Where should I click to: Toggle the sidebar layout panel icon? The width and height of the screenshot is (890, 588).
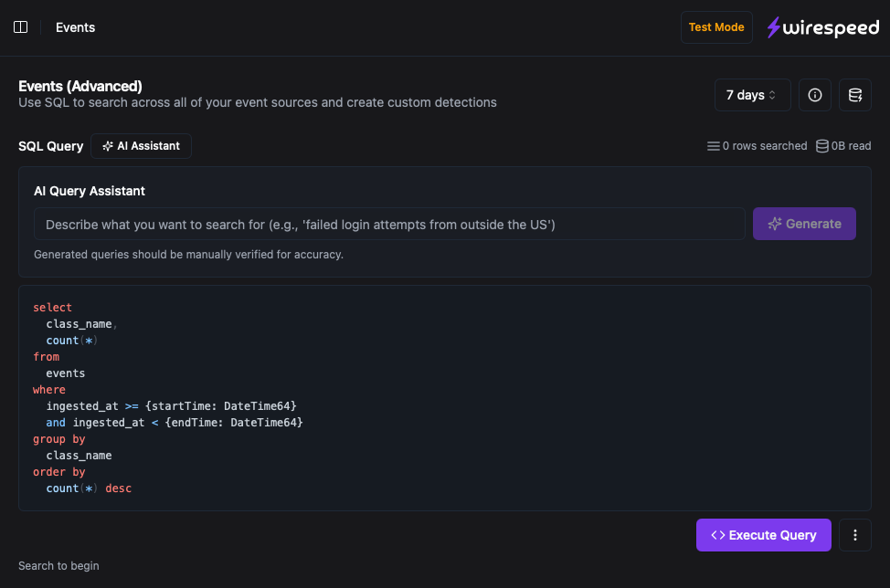(20, 26)
